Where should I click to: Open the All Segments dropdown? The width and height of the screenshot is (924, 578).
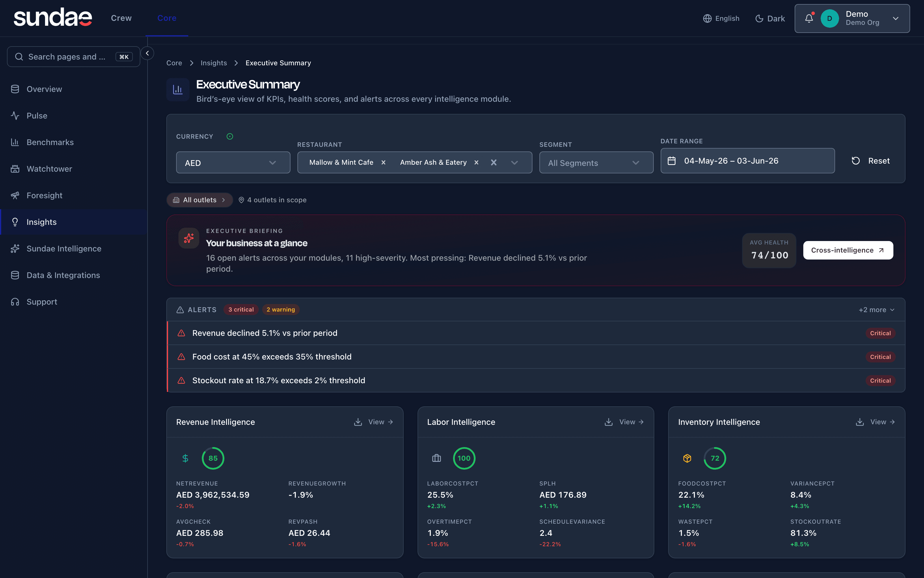[596, 162]
